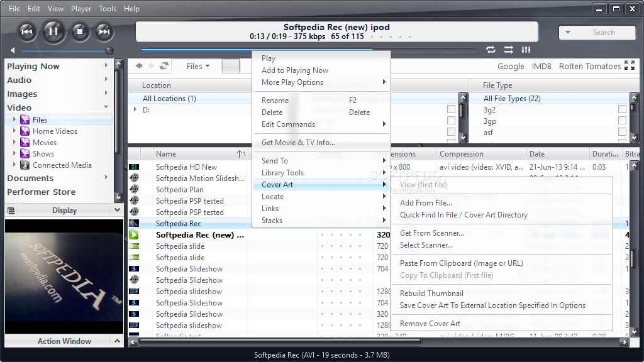The height and width of the screenshot is (362, 644).
Task: Click the refresh icon in toolbar
Action: click(164, 65)
